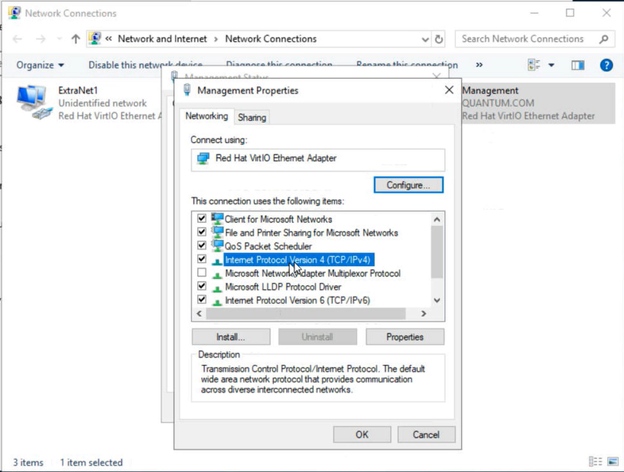
Task: Open the help question mark icon
Action: tap(606, 65)
